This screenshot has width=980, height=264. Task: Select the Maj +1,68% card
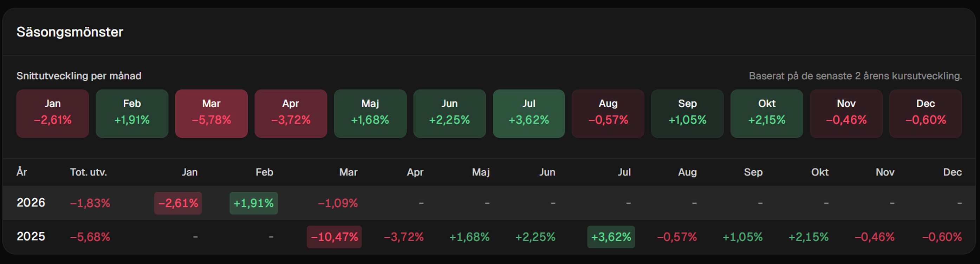[x=370, y=114]
